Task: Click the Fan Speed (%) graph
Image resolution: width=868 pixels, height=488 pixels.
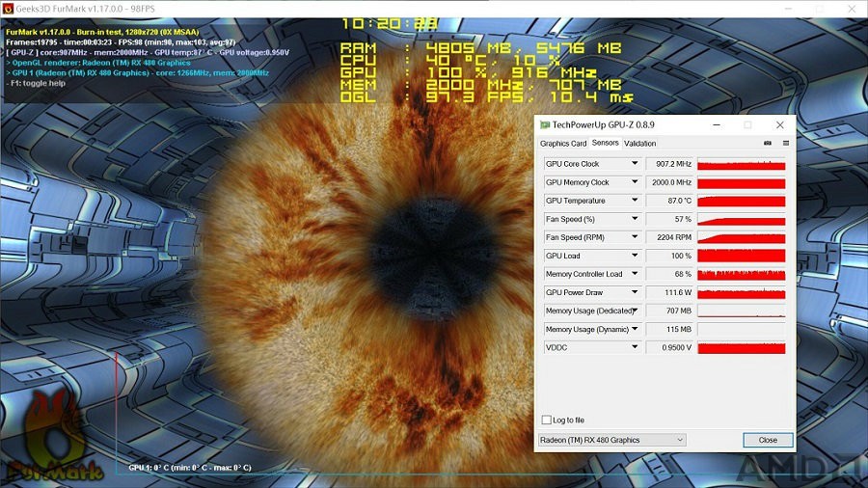Action: (742, 219)
